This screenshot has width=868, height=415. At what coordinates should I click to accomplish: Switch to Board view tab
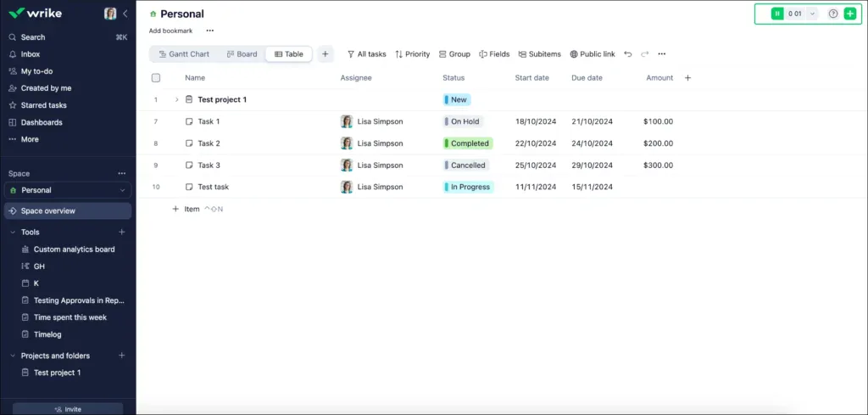[242, 54]
